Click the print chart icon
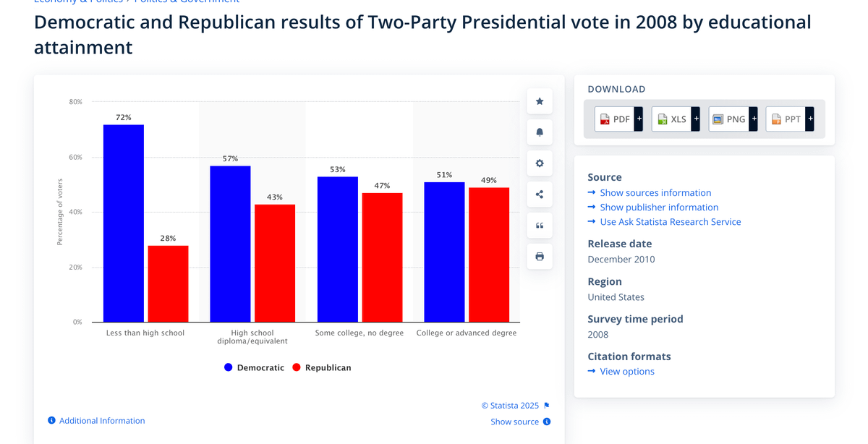Screen dimensions: 868x444 coord(540,257)
